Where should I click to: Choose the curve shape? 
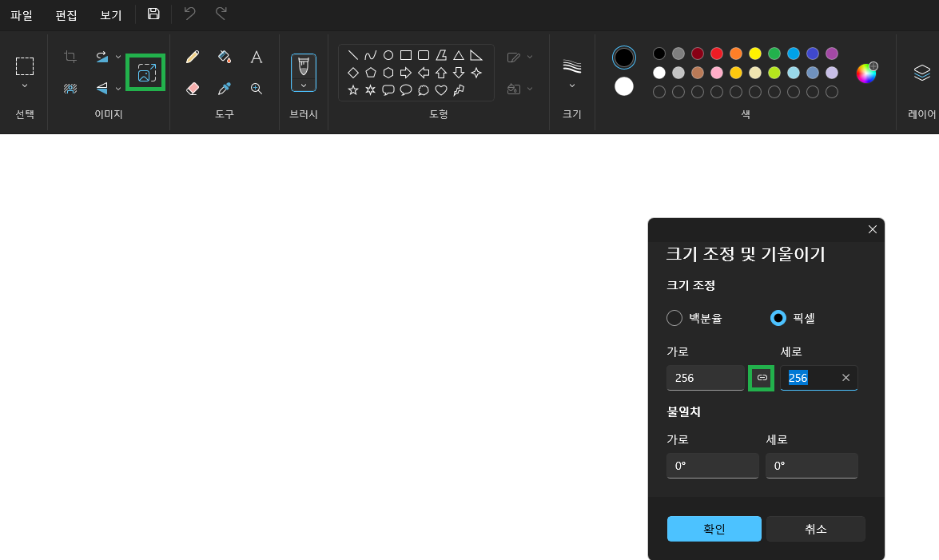(371, 55)
